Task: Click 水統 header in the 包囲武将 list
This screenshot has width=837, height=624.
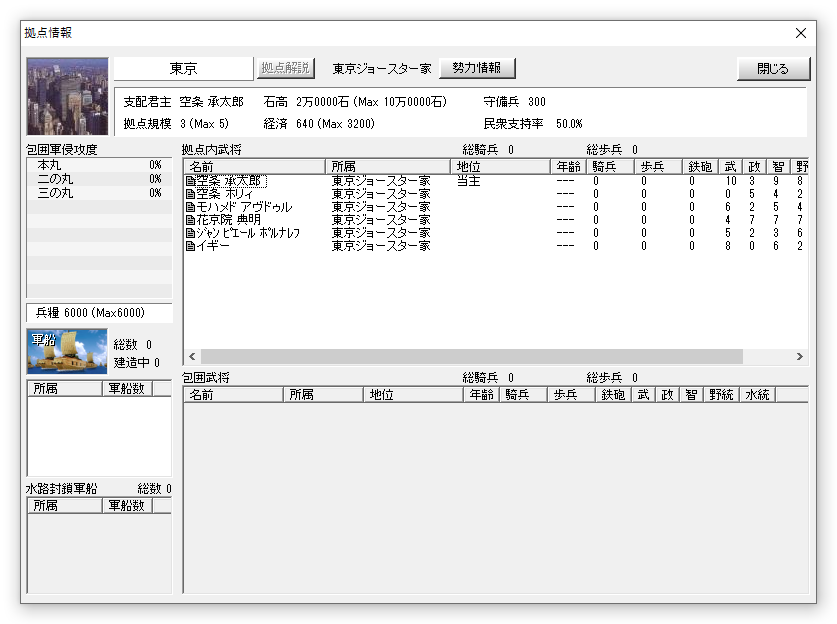Action: tap(757, 395)
